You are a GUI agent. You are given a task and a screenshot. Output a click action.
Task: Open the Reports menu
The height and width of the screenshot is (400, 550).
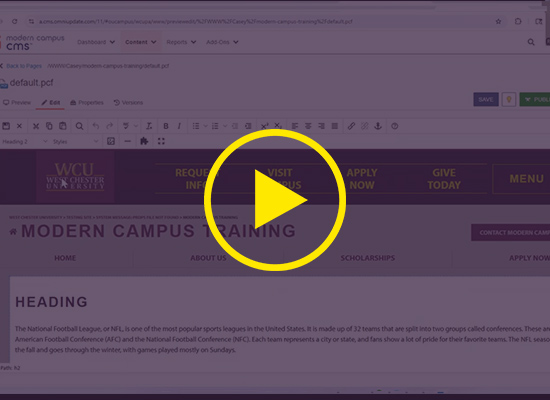[181, 42]
